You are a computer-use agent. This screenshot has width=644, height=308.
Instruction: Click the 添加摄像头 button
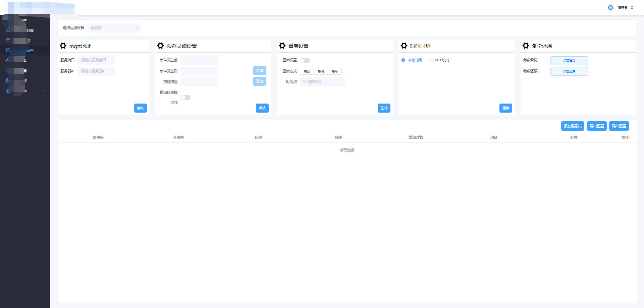[x=573, y=126]
